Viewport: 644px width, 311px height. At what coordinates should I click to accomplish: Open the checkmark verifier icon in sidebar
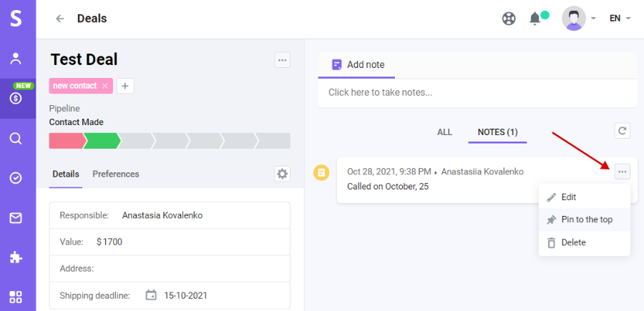point(16,178)
